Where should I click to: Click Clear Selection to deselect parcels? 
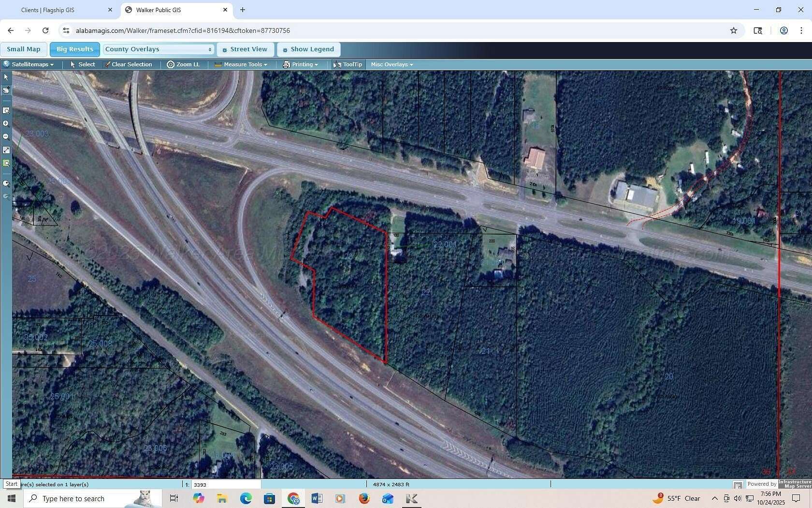pos(129,64)
